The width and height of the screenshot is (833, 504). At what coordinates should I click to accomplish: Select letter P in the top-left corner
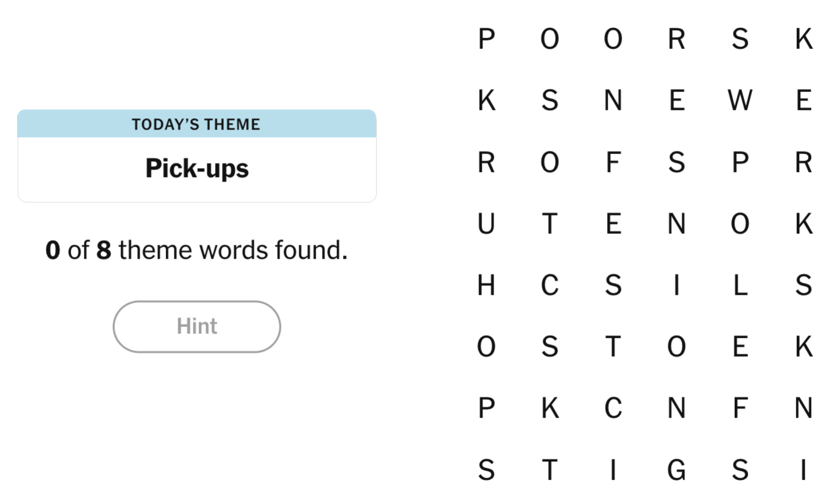click(486, 39)
